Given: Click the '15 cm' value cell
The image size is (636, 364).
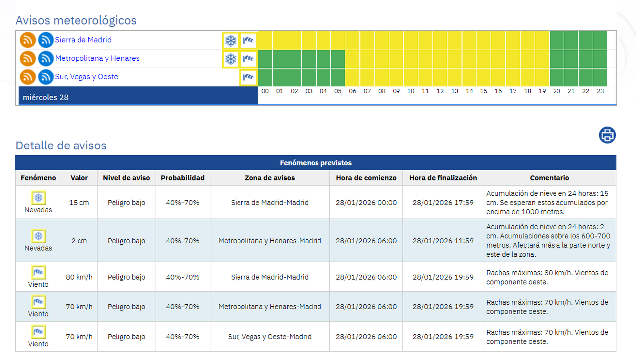Looking at the screenshot, I should [79, 203].
